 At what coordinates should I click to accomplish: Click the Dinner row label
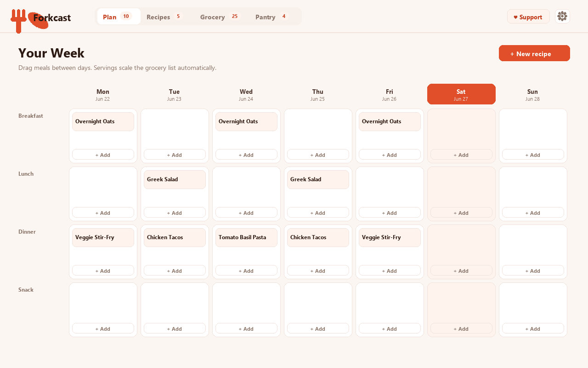pyautogui.click(x=27, y=232)
